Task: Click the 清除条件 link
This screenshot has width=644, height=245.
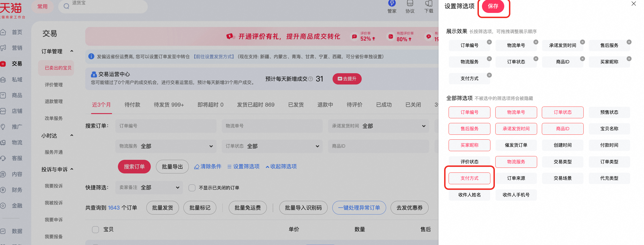Action: click(208, 167)
